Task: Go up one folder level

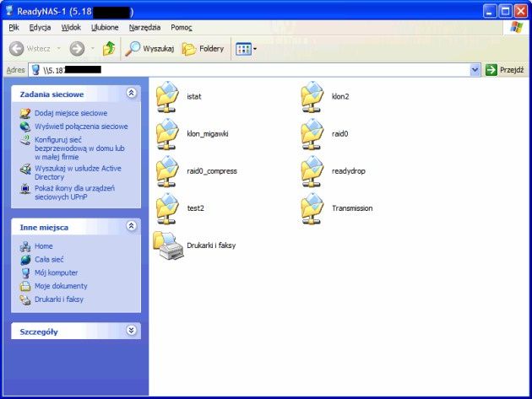Action: pos(109,49)
